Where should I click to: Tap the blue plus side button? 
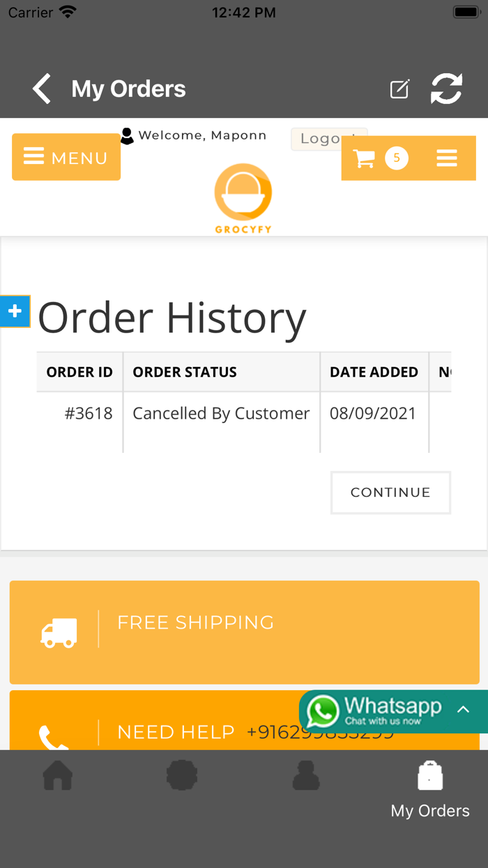(15, 311)
